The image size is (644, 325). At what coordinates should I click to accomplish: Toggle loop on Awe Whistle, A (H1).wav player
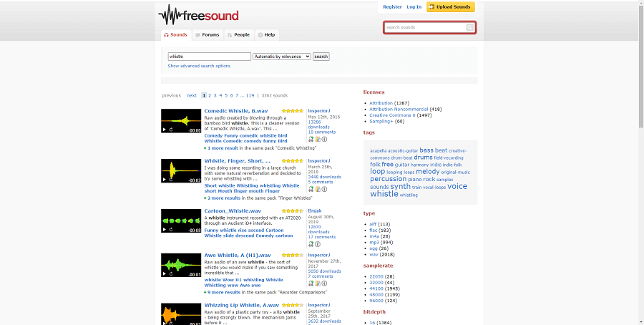171,273
